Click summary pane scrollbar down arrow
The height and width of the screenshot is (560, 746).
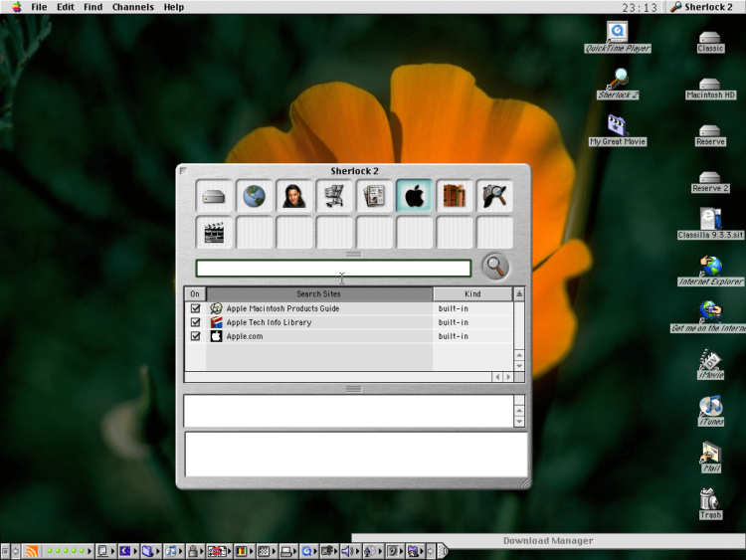pos(519,422)
